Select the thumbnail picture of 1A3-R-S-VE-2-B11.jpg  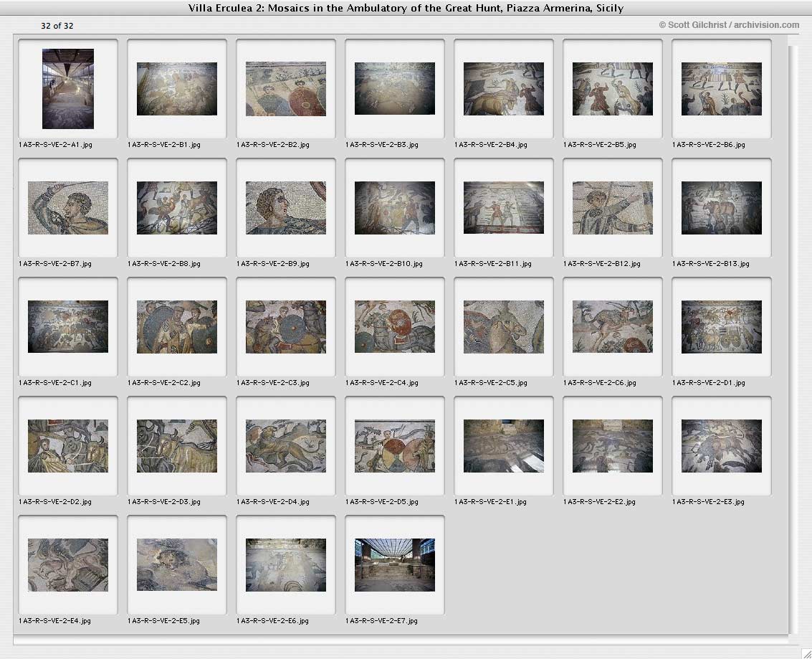504,208
